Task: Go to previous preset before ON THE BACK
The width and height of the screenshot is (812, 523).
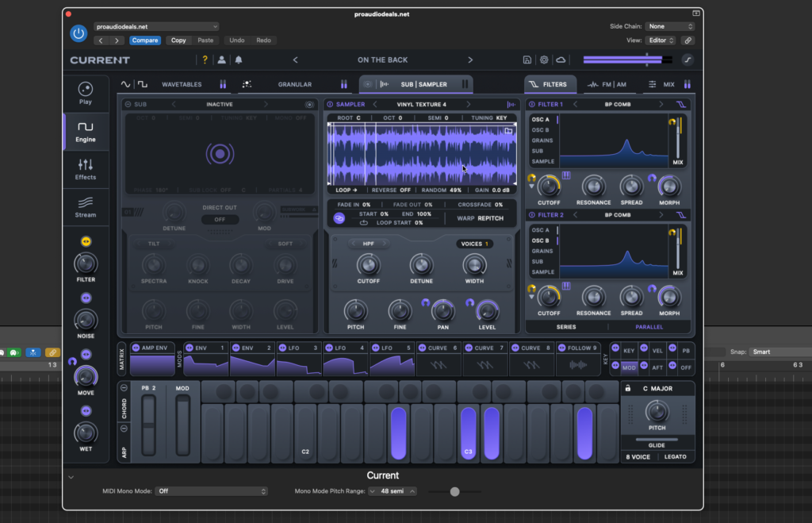Action: click(295, 60)
